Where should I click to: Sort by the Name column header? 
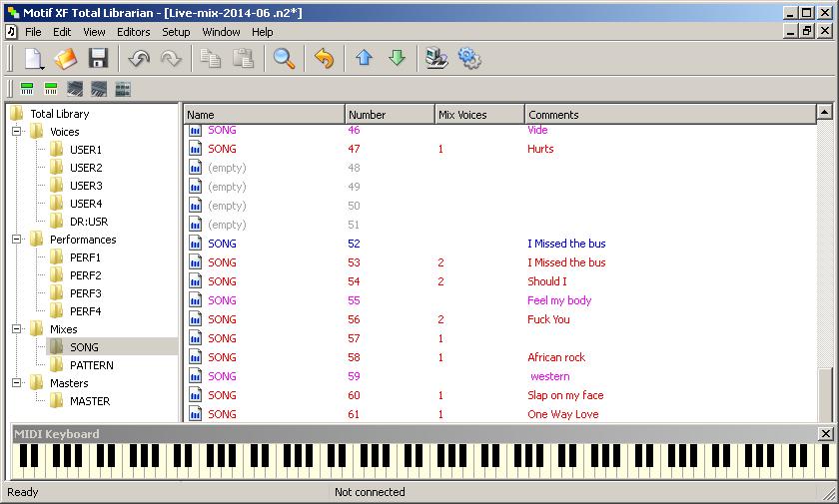point(265,115)
